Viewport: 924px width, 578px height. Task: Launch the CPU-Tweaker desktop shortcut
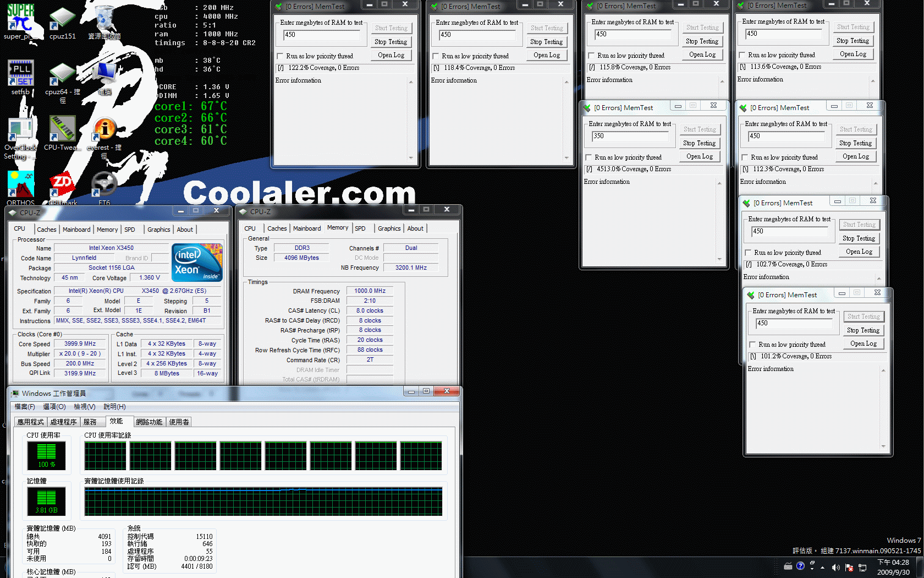pos(62,133)
